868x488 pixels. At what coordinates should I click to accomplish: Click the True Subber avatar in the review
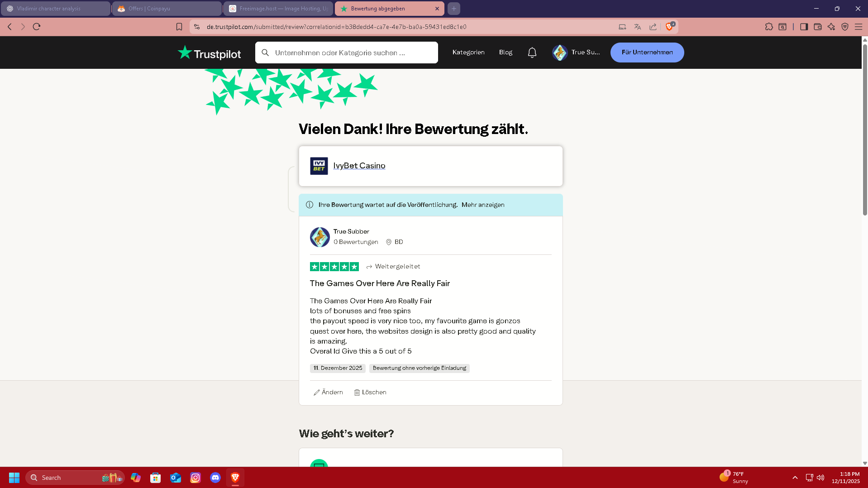tap(320, 237)
